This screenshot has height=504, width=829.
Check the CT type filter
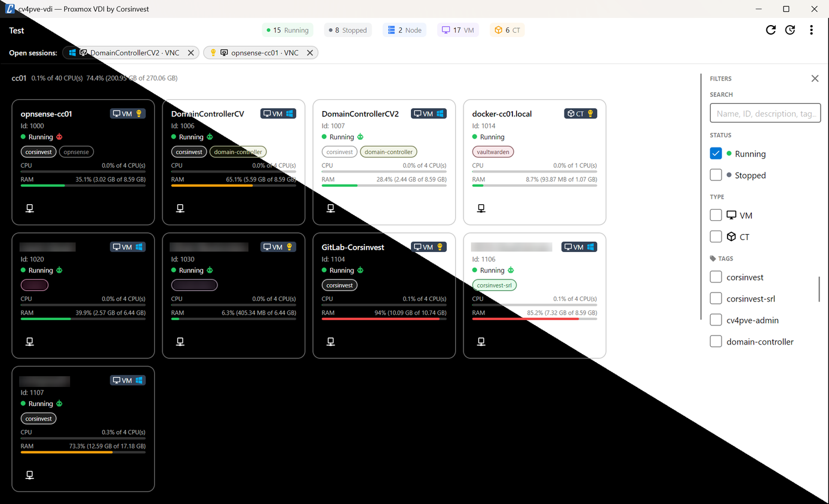(x=716, y=236)
